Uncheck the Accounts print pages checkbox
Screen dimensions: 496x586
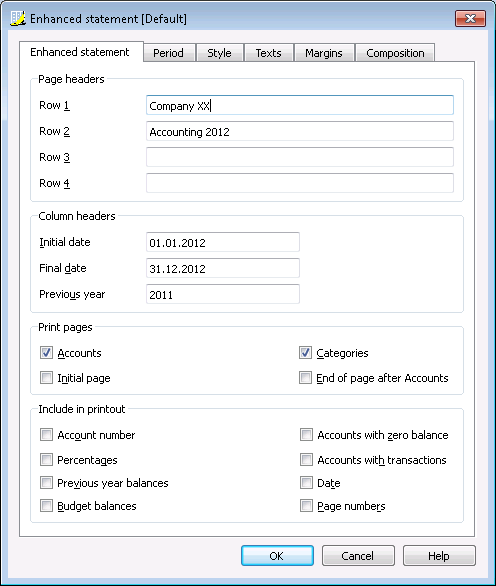pos(46,353)
